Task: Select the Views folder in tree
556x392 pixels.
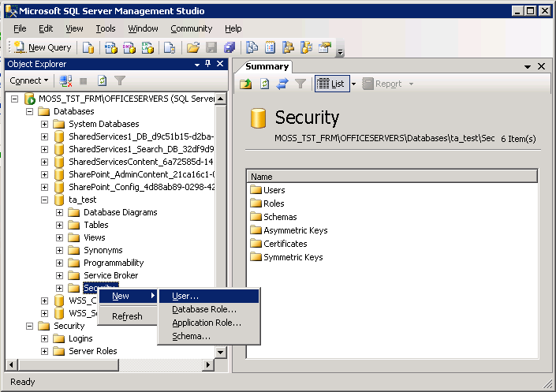Action: 95,237
